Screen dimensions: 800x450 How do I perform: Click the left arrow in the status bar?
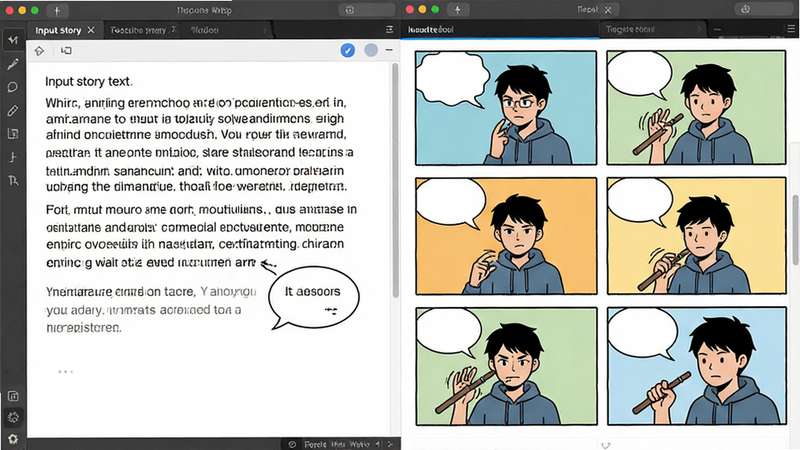(x=378, y=444)
